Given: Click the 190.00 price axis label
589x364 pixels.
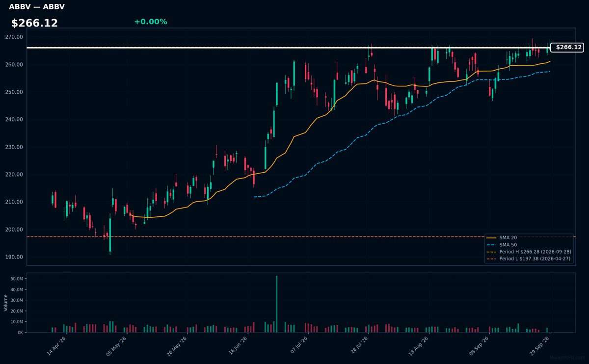Looking at the screenshot, I should [x=14, y=257].
